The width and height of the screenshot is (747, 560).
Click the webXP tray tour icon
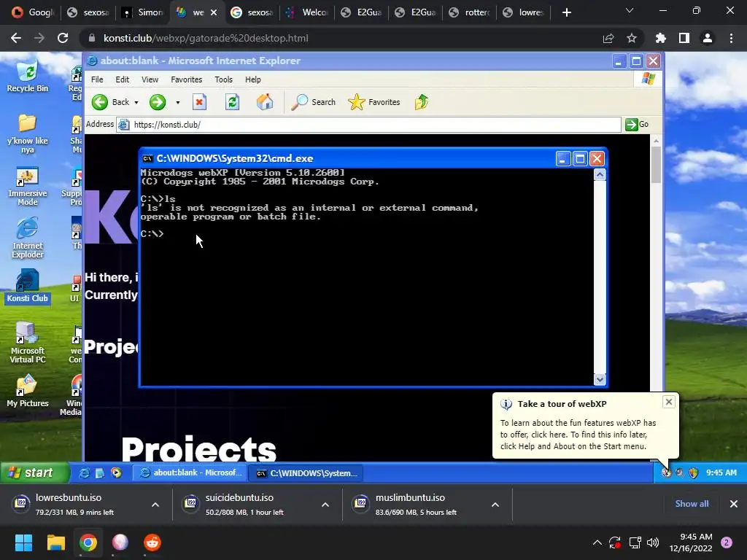[667, 472]
